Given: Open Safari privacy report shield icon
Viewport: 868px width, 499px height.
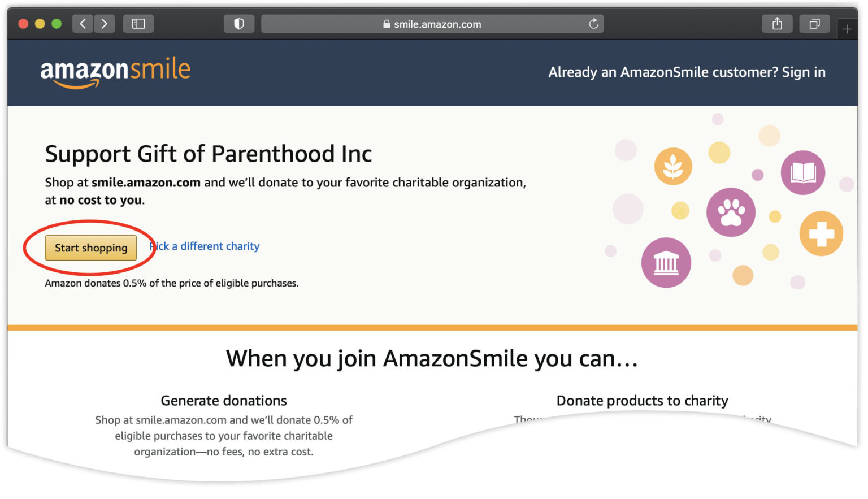Looking at the screenshot, I should click(238, 24).
